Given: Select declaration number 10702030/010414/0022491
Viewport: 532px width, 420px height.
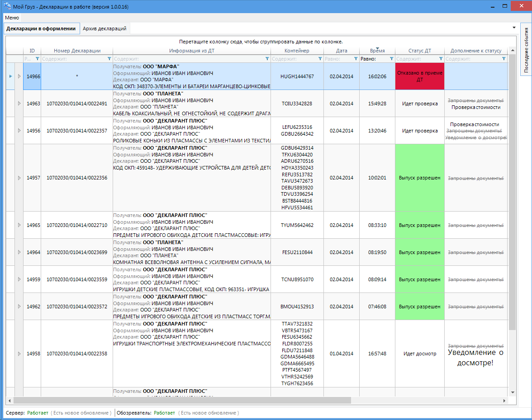Looking at the screenshot, I should 77,104.
